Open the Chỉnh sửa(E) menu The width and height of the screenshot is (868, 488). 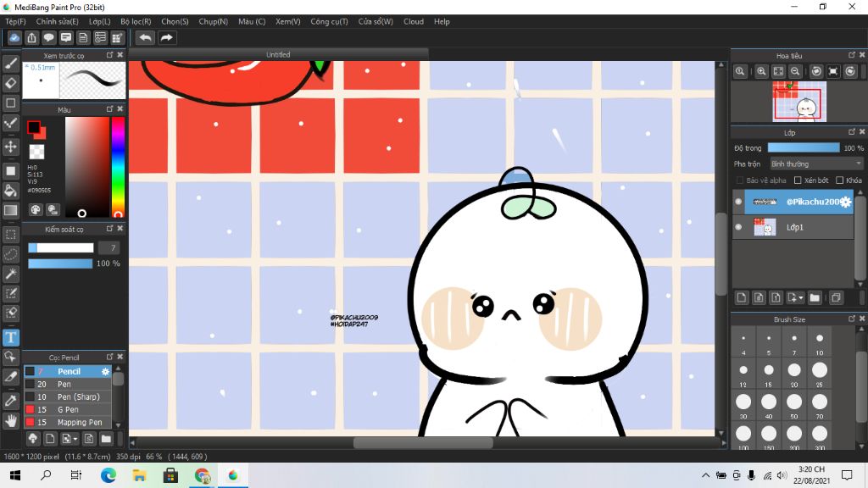(57, 21)
